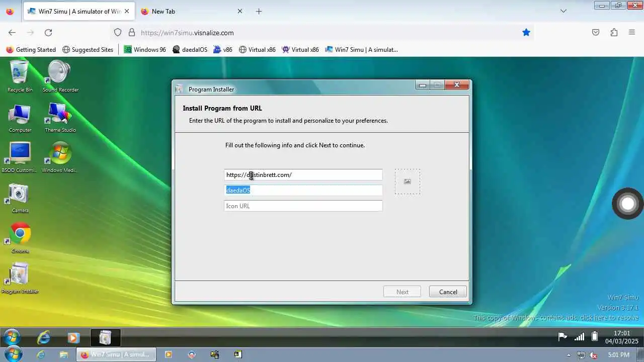This screenshot has width=644, height=362.
Task: Launch Internet Explorer from simulated taskbar
Action: [44, 337]
